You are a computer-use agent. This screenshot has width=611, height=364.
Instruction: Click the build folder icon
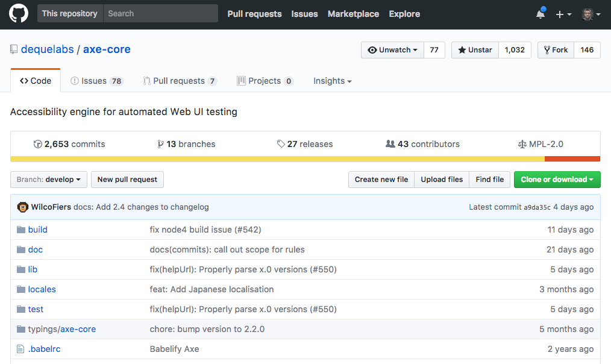[x=21, y=230]
